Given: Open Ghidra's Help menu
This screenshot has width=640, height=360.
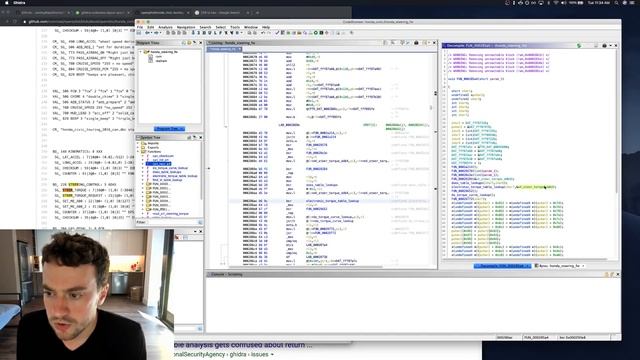Looking at the screenshot, I should [266, 27].
